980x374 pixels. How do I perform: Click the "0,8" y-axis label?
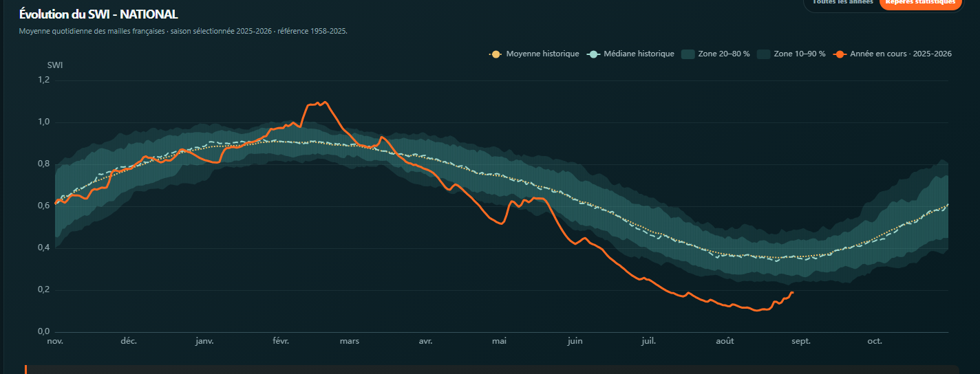43,164
